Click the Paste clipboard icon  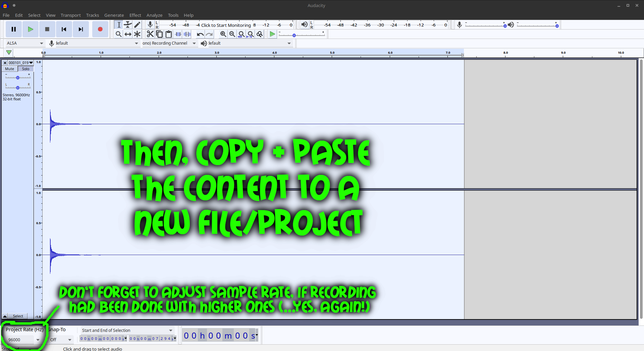(x=169, y=34)
